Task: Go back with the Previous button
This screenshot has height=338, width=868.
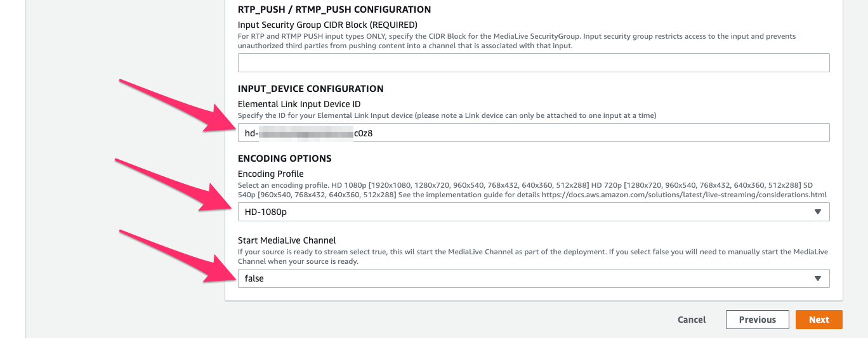Action: 757,320
